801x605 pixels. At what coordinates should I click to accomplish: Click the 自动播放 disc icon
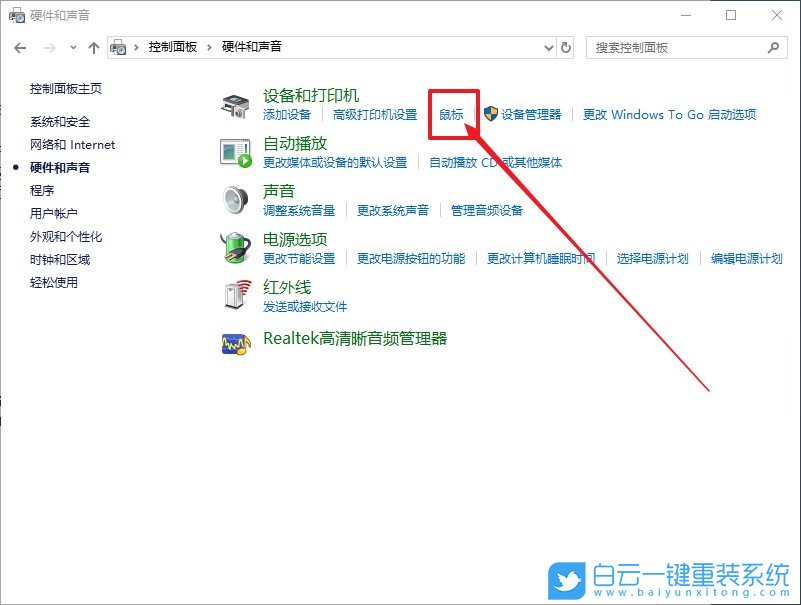(x=234, y=151)
